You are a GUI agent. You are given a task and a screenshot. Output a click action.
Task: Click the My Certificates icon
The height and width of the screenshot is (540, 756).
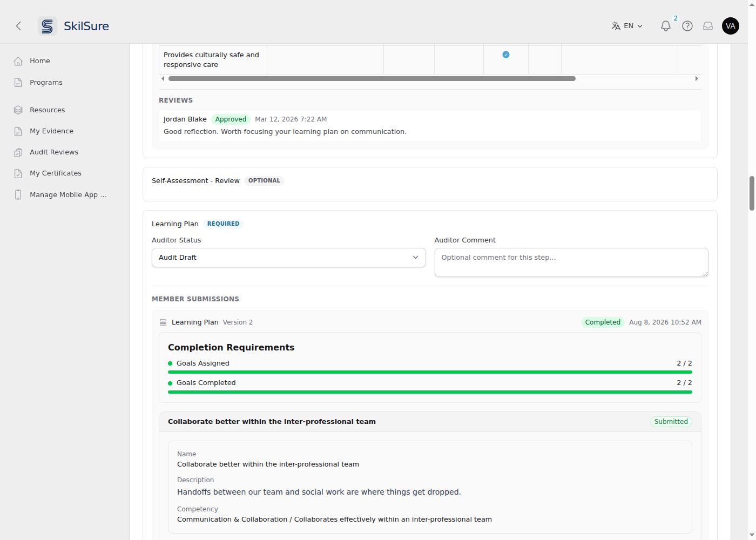point(18,173)
